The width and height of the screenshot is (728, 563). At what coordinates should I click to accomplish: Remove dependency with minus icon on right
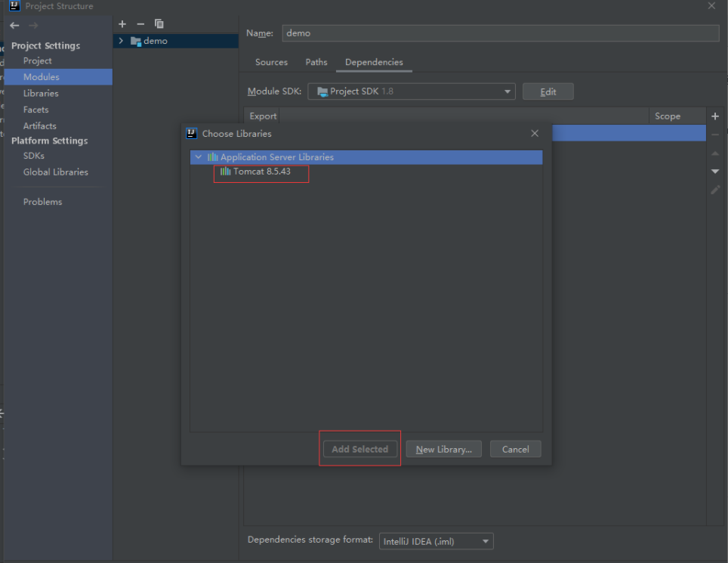coord(715,135)
